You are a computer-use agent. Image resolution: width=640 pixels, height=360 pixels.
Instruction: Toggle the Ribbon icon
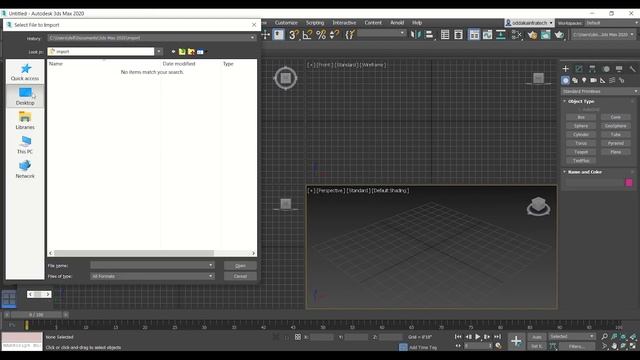pos(474,35)
